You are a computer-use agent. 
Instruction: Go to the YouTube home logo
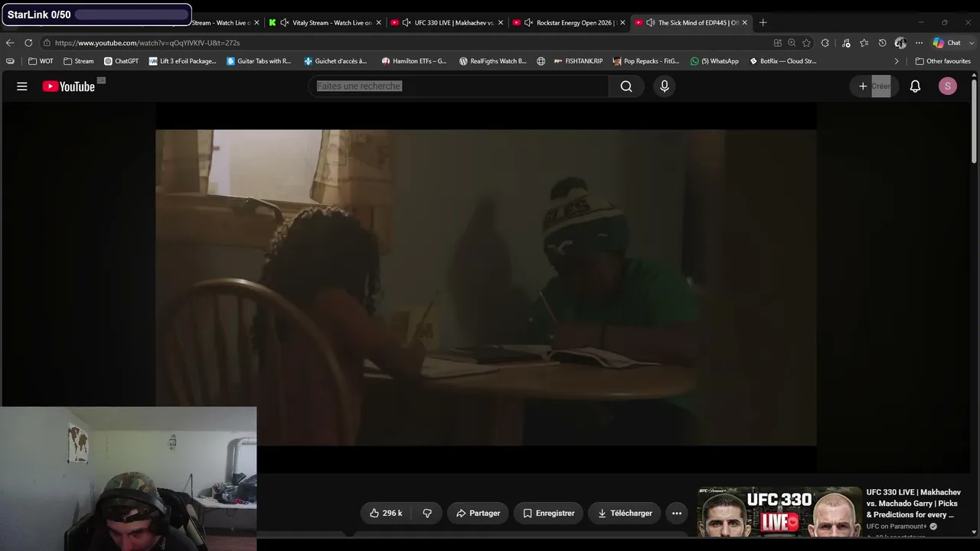click(69, 86)
